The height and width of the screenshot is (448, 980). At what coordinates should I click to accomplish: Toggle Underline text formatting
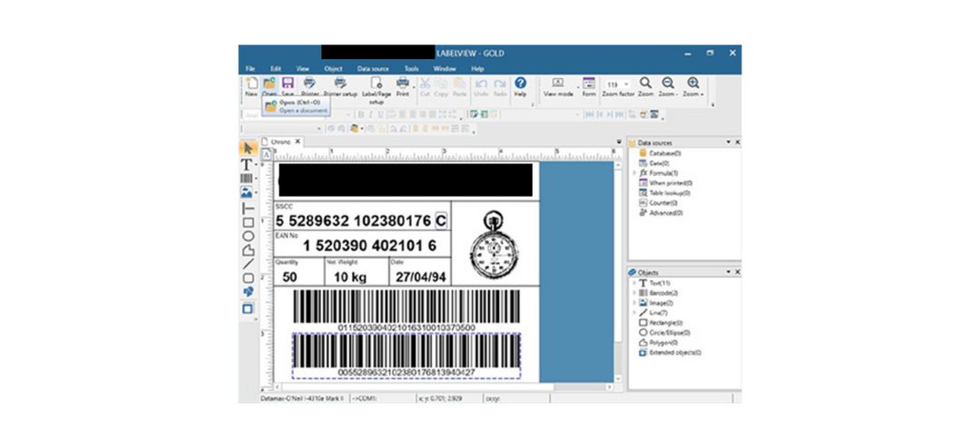click(379, 114)
